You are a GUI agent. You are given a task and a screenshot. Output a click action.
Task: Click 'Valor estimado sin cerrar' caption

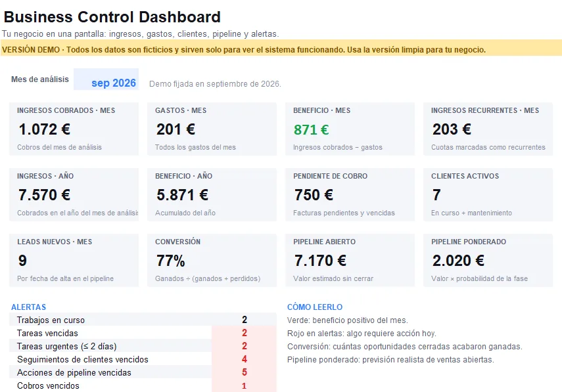[333, 278]
